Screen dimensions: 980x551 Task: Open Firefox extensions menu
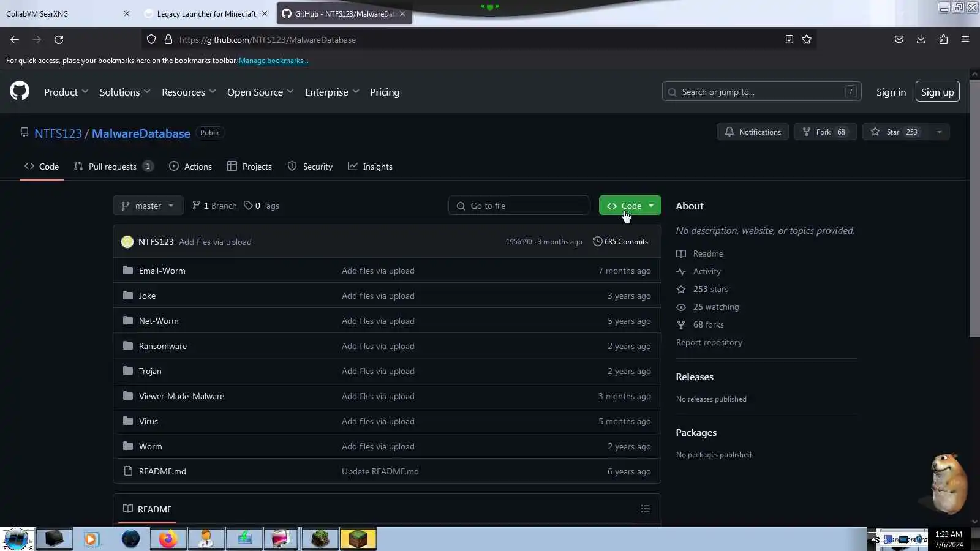point(943,40)
